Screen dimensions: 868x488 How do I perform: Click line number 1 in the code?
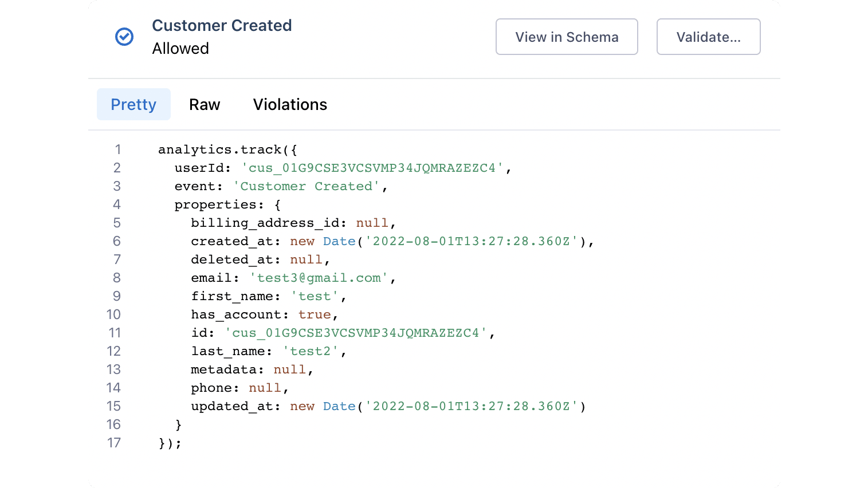(x=117, y=149)
